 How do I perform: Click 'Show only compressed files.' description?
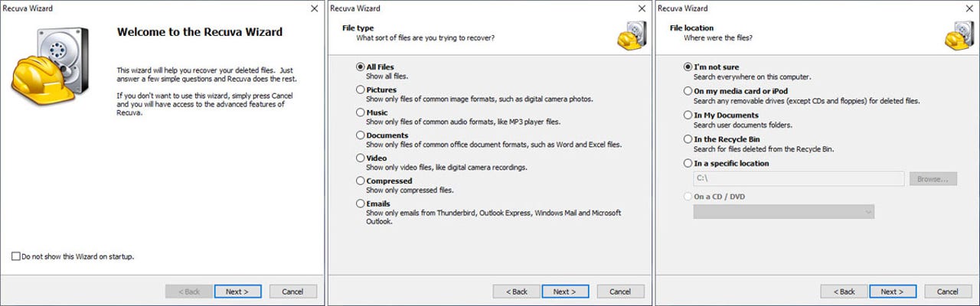pyautogui.click(x=410, y=190)
